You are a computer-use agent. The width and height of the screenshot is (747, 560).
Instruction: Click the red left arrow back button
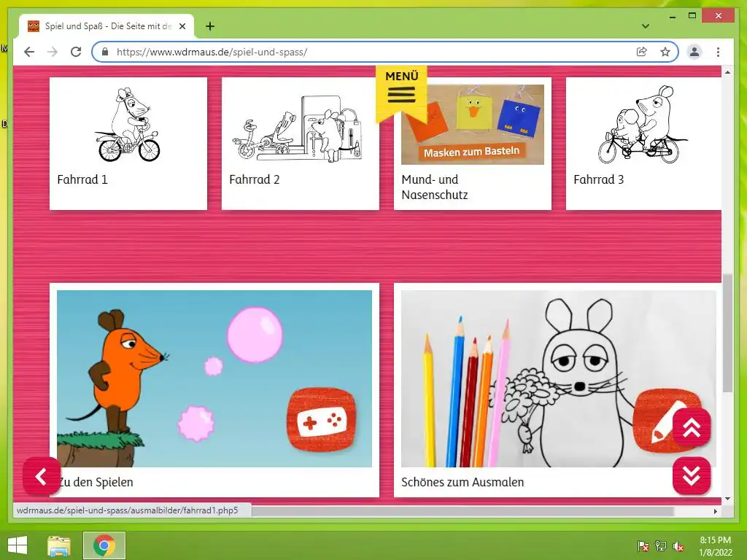[42, 476]
